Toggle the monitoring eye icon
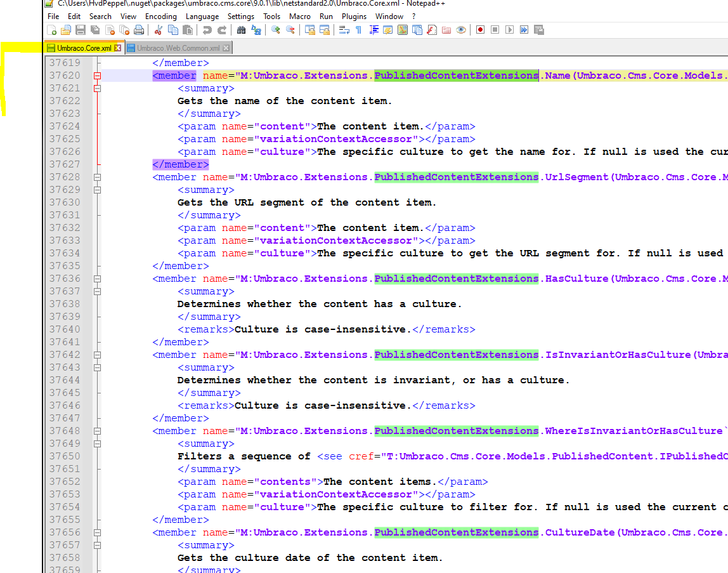 click(x=461, y=30)
